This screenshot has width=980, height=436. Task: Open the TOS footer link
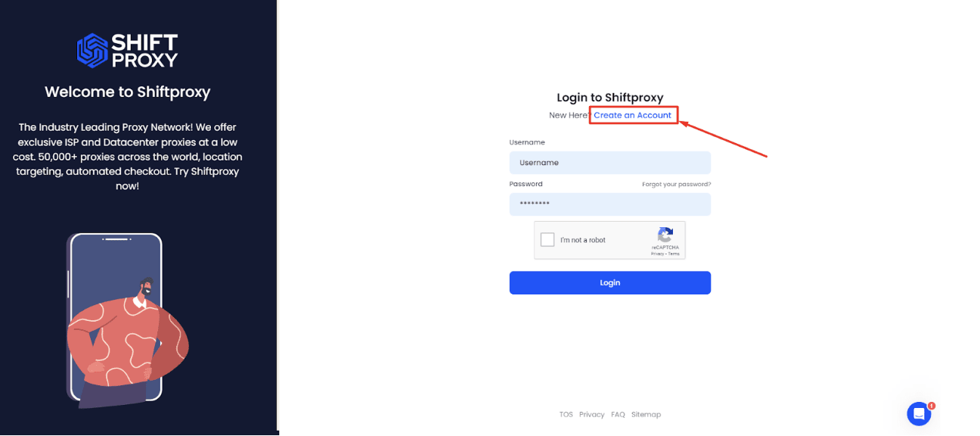click(x=566, y=415)
